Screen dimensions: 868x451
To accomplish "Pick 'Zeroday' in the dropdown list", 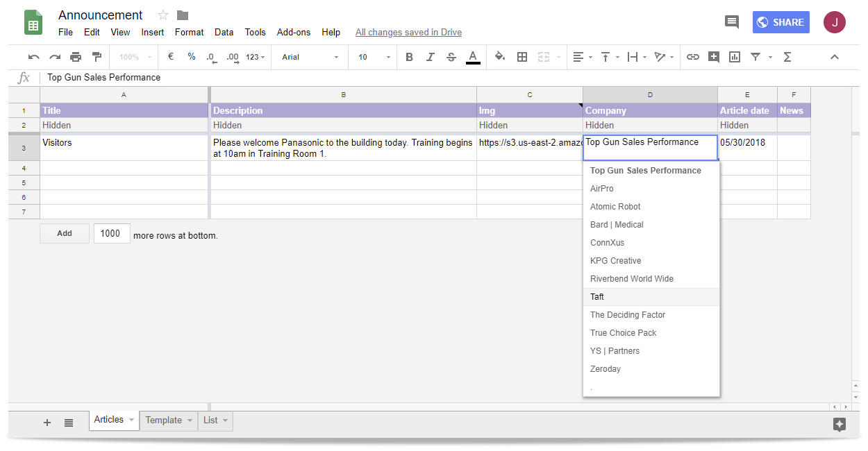I will 651,369.
